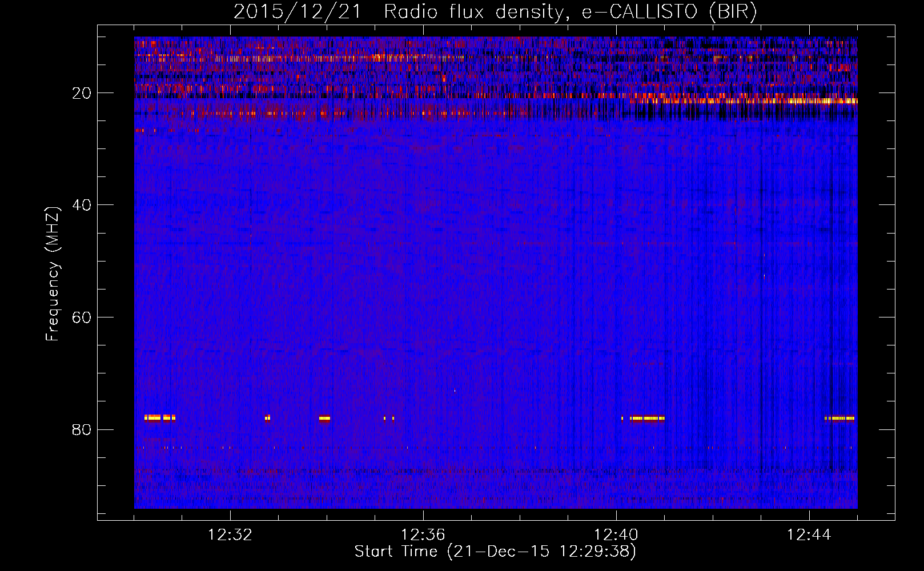Click the plot title text e-CALLISTO (BIR)
This screenshot has height=571, width=924.
point(669,12)
